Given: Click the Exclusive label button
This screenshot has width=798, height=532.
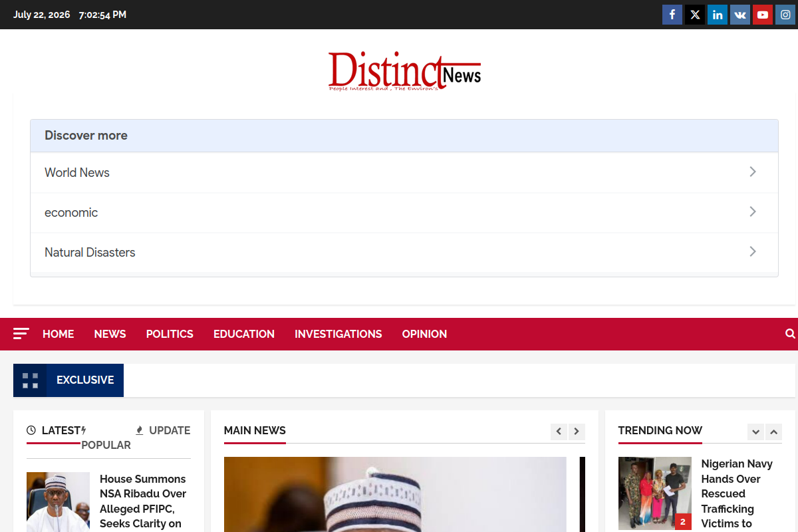Looking at the screenshot, I should coord(85,380).
